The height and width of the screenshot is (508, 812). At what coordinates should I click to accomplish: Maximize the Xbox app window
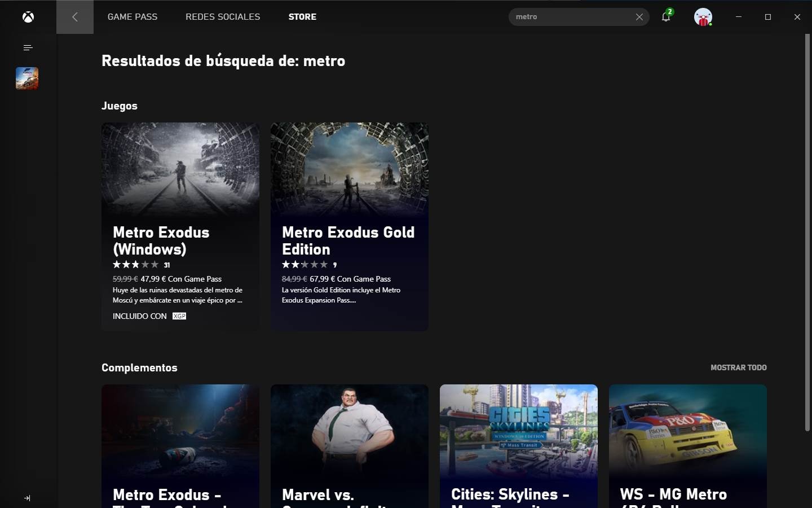(768, 17)
